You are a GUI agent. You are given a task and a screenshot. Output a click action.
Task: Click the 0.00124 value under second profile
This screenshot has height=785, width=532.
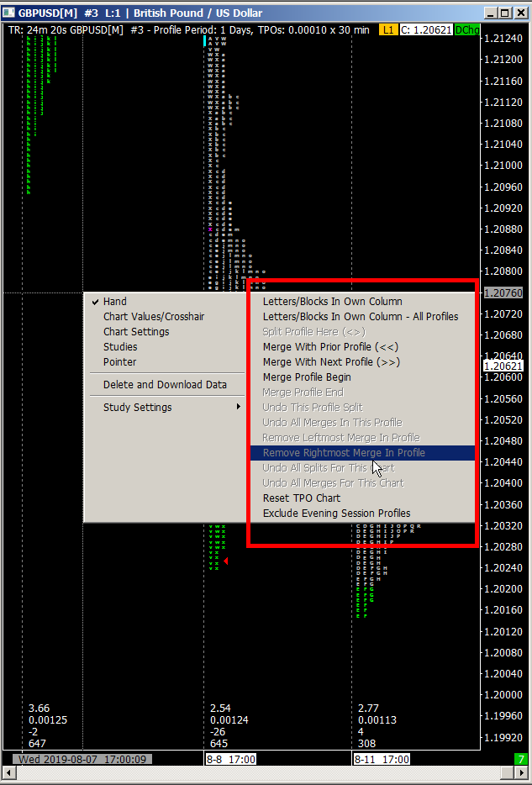tap(229, 720)
